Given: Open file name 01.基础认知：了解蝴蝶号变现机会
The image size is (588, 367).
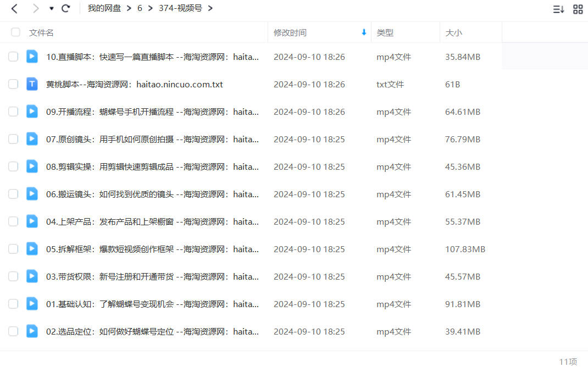Looking at the screenshot, I should point(152,304).
